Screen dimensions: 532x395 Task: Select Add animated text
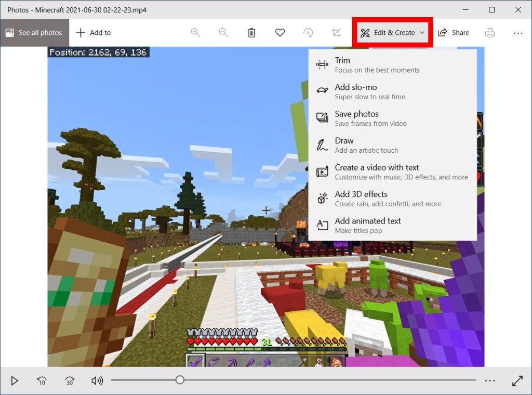point(392,226)
